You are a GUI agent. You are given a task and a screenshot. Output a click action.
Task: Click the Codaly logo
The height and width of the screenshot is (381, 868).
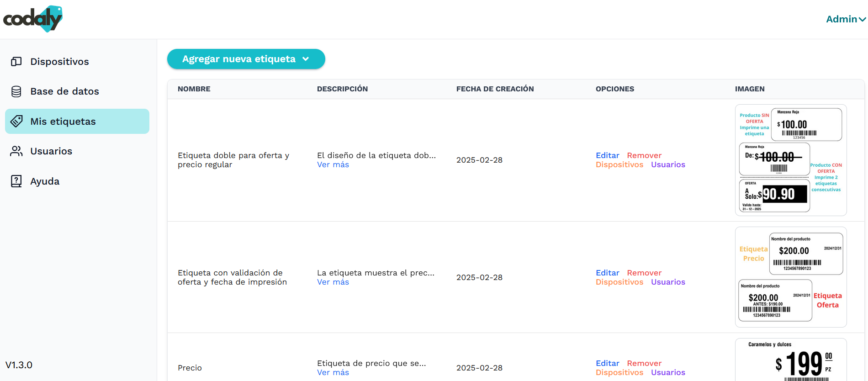pos(33,19)
